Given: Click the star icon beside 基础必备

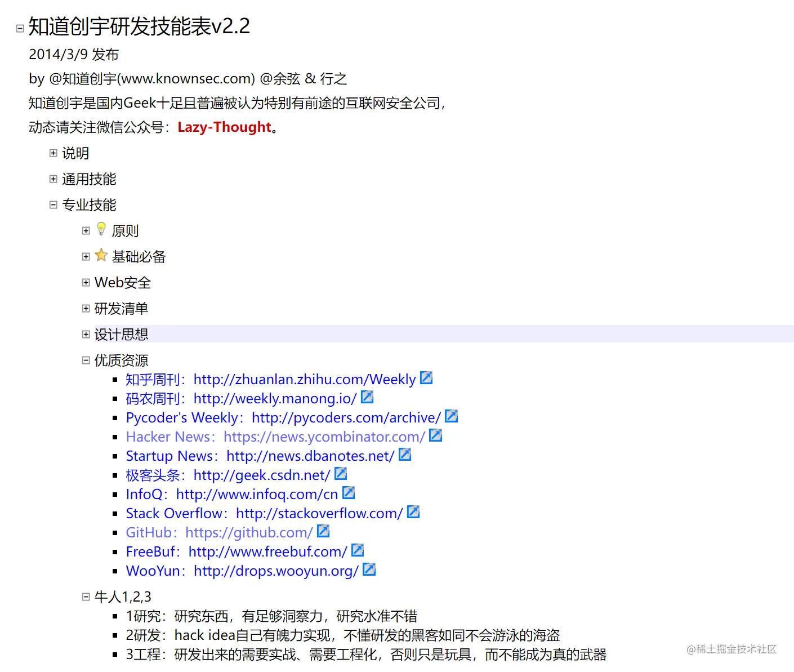Looking at the screenshot, I should pyautogui.click(x=101, y=255).
